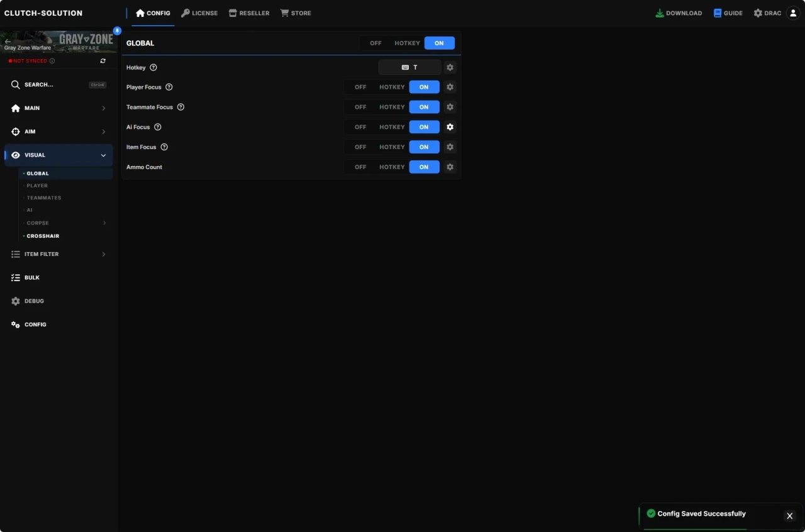805x532 pixels.
Task: Dismiss the Config Saved Successfully notification
Action: [x=789, y=516]
